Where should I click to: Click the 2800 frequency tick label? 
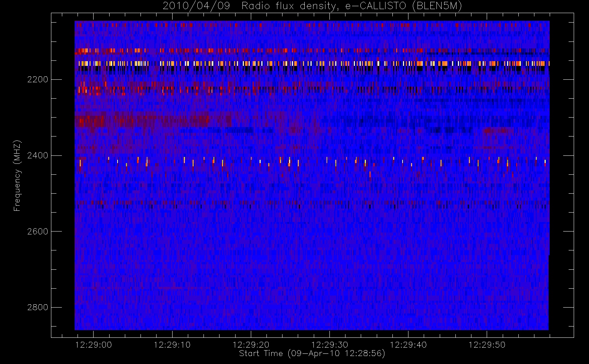(37, 308)
